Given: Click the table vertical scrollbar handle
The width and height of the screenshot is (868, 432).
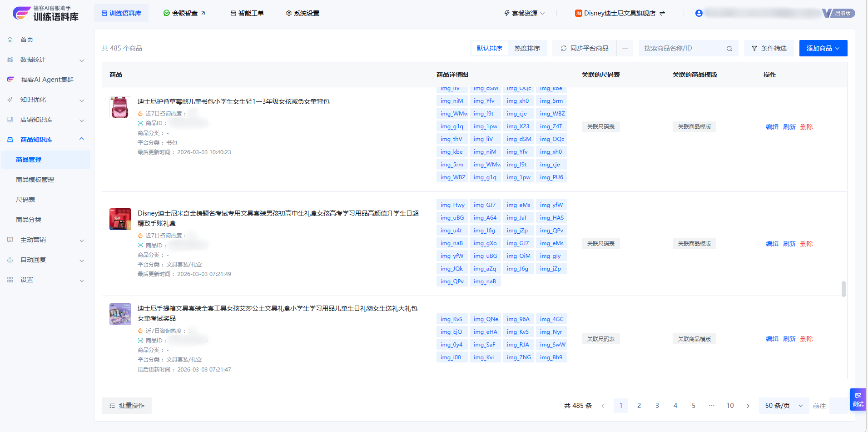Looking at the screenshot, I should (x=843, y=289).
